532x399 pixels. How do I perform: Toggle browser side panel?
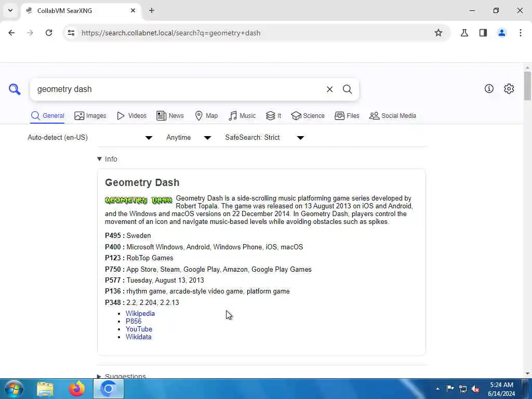click(483, 33)
